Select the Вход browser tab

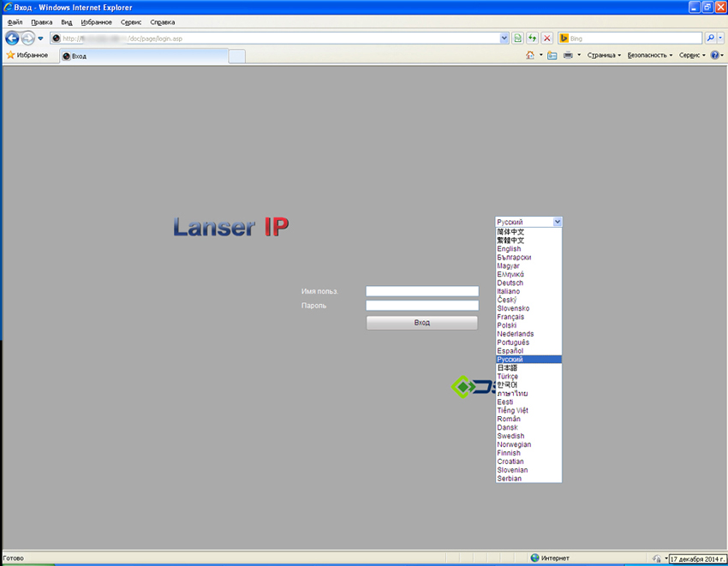(x=144, y=57)
